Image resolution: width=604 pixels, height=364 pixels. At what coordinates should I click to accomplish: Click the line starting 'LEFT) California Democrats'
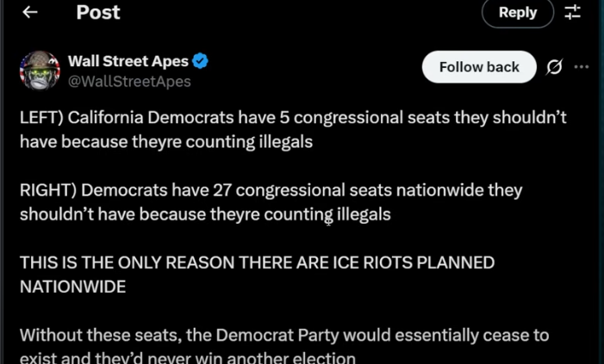coord(293,118)
